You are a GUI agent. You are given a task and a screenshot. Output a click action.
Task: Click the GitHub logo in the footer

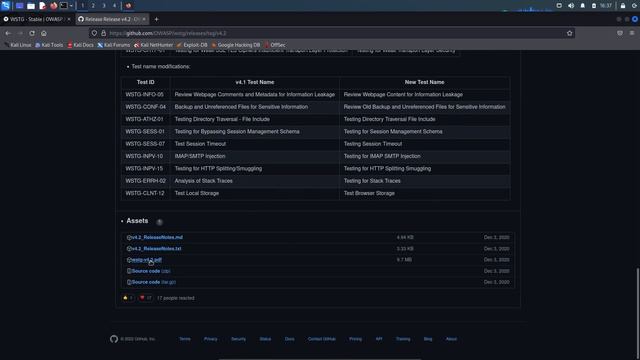(114, 339)
